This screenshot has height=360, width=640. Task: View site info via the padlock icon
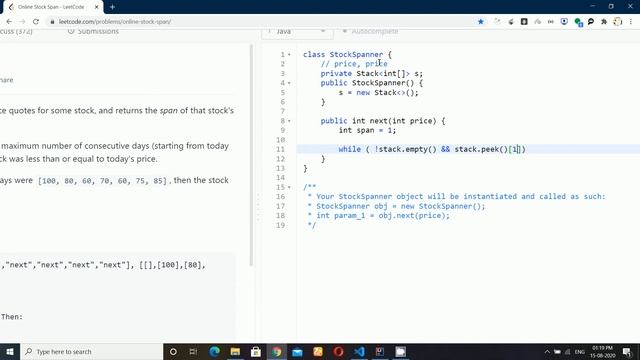click(x=52, y=22)
